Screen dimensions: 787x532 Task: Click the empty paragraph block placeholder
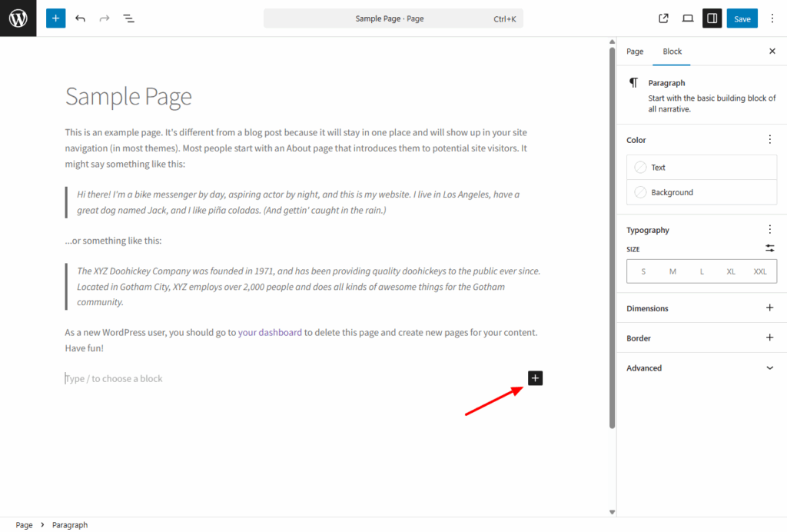pos(231,379)
